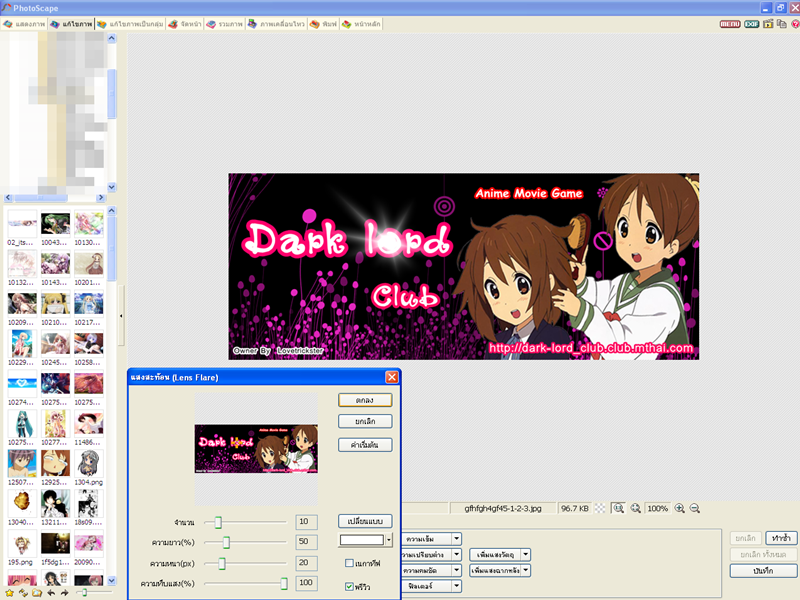Switch to the แก้ไขภาพ (Editor) tab
This screenshot has width=800, height=600.
click(x=71, y=24)
